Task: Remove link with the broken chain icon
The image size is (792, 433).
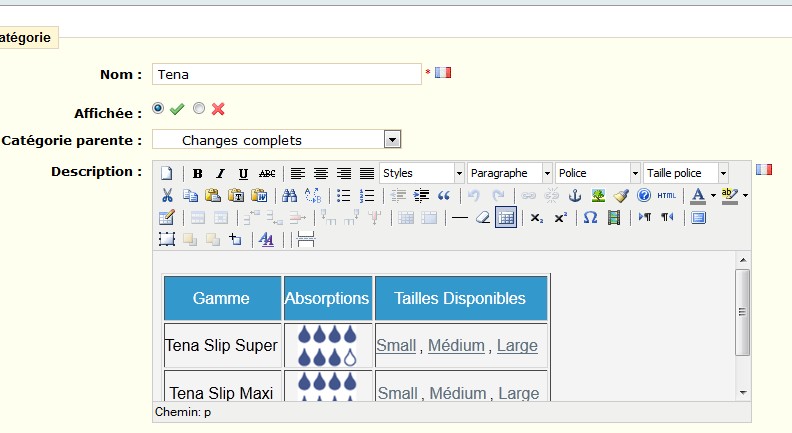Action: (x=552, y=195)
